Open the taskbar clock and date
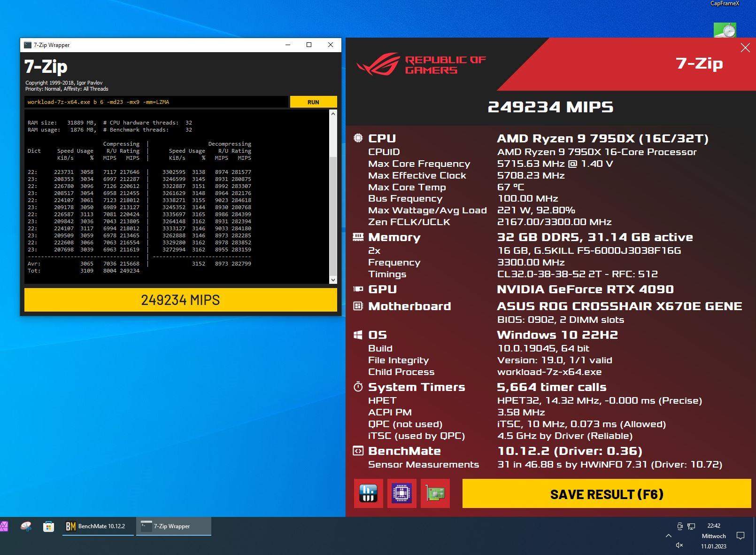 [x=714, y=536]
